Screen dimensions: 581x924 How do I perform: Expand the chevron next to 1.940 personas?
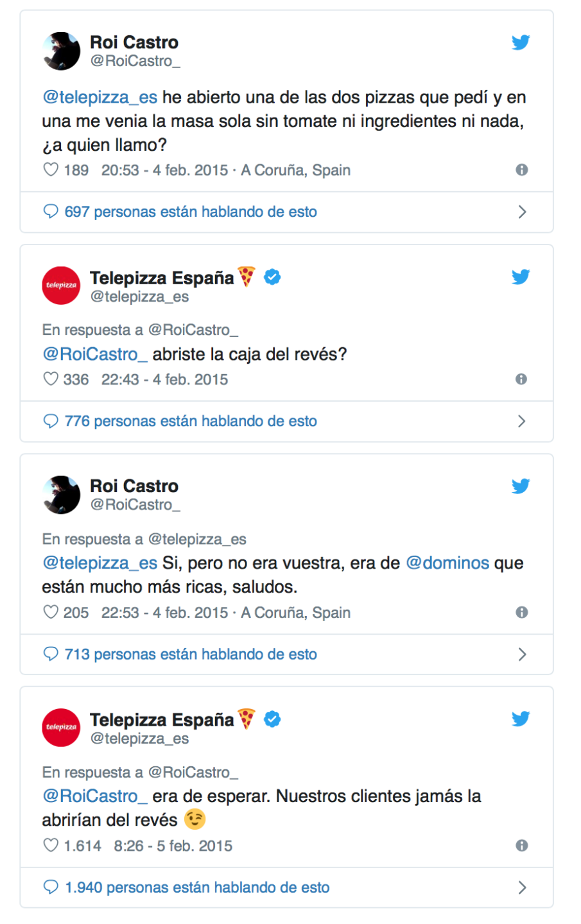(x=522, y=887)
